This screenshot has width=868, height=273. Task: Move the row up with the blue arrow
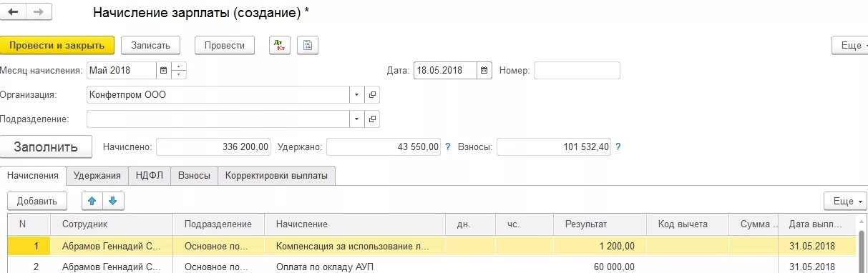[x=92, y=202]
